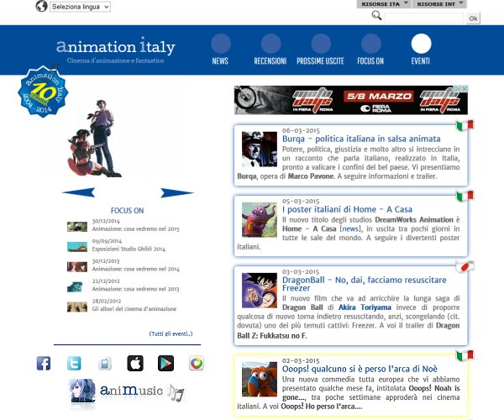
Task: Open DragonBall resuscitare Freezer article title
Action: pos(365,284)
